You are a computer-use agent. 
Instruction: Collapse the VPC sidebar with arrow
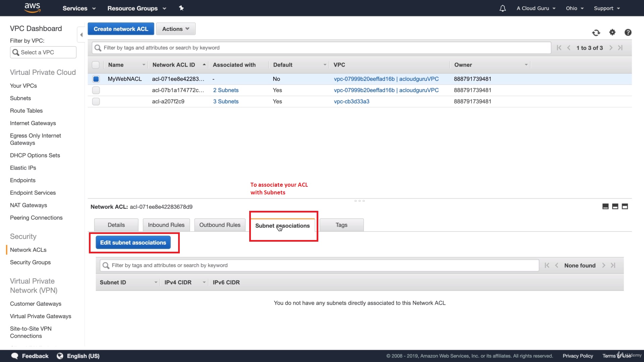[x=81, y=35]
